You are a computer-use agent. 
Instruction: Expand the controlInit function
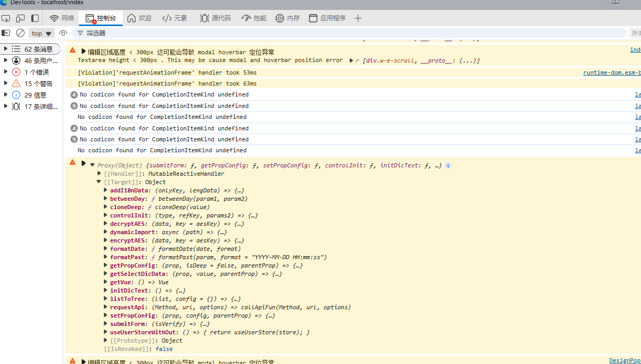106,215
